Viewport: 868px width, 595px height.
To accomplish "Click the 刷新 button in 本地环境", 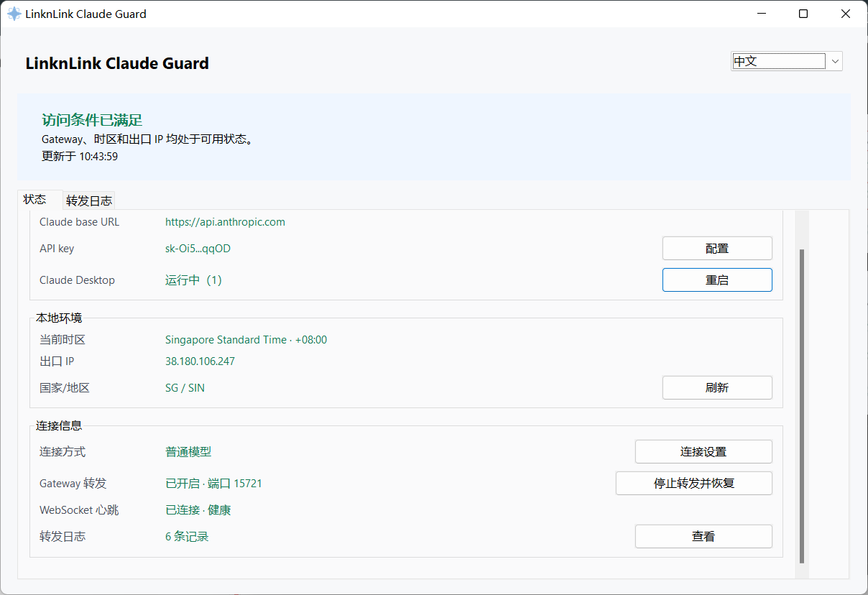I will point(717,387).
